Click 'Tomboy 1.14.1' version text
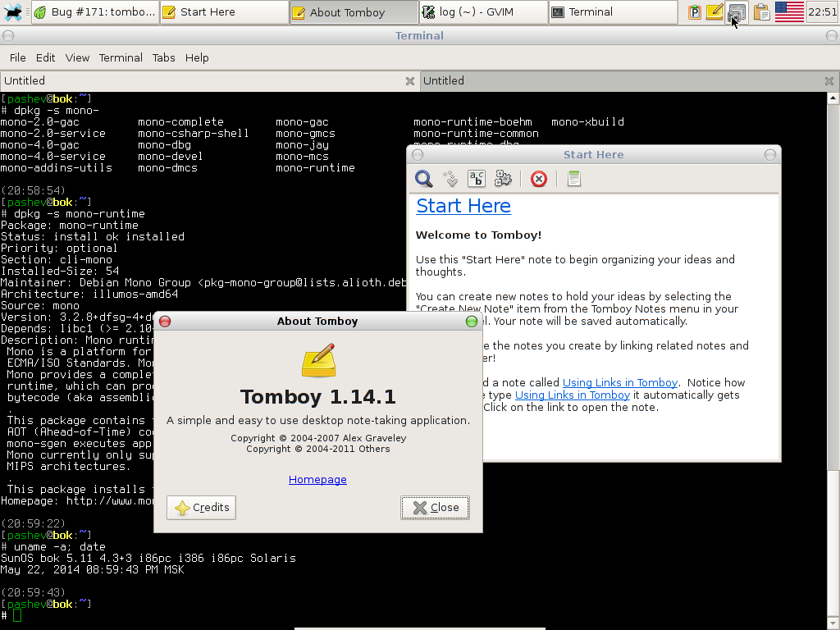Image resolution: width=840 pixels, height=630 pixels. (317, 397)
